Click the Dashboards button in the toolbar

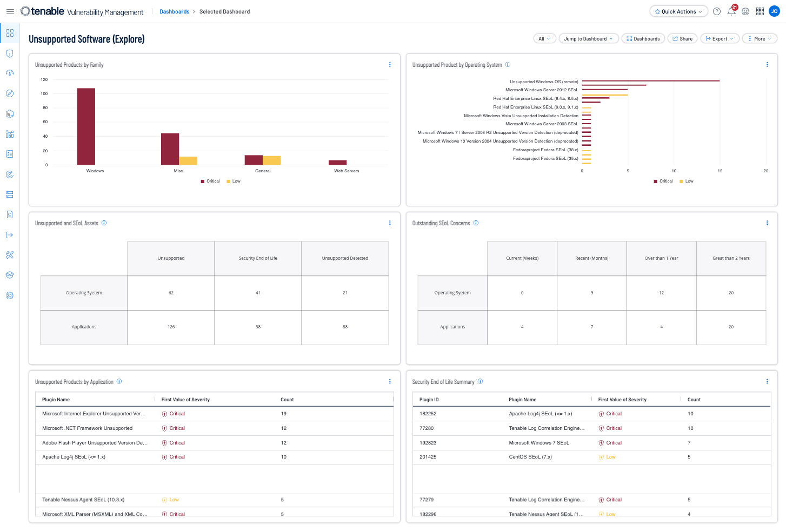tap(643, 38)
